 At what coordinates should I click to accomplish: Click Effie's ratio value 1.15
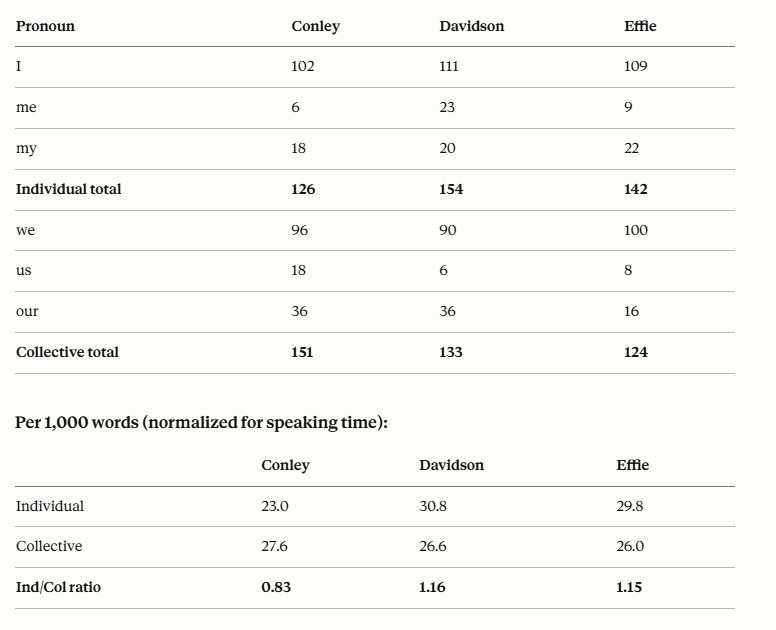[x=629, y=587]
